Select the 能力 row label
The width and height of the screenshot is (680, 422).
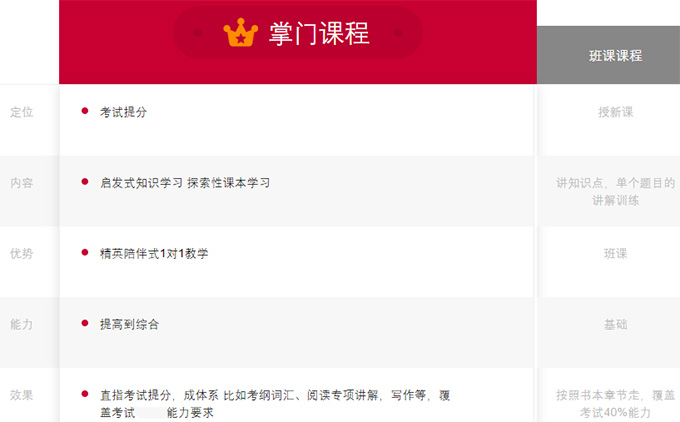pyautogui.click(x=22, y=324)
